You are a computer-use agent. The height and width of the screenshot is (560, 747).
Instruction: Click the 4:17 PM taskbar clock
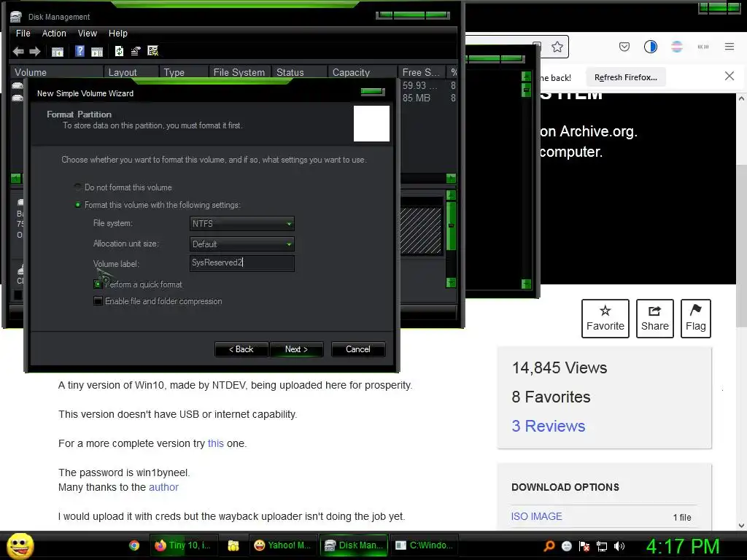[683, 546]
